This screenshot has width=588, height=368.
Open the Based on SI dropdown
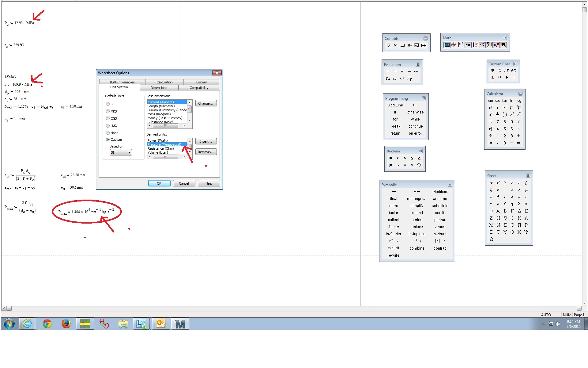click(121, 152)
